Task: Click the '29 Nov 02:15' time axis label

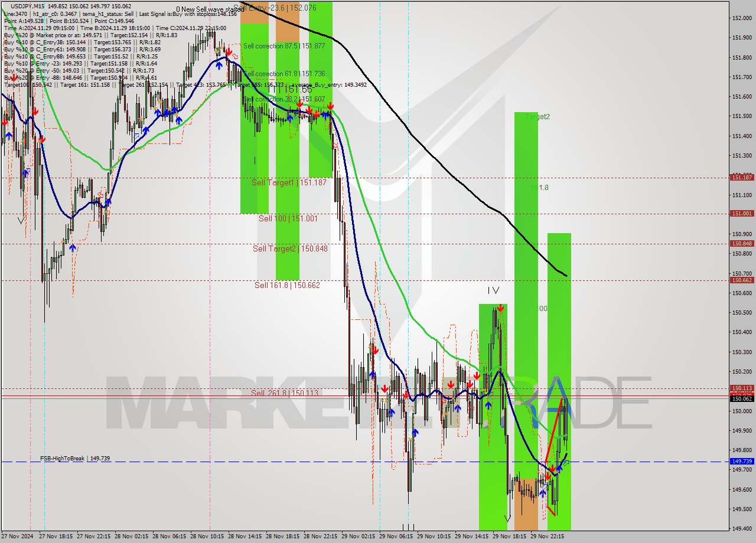Action: click(359, 537)
